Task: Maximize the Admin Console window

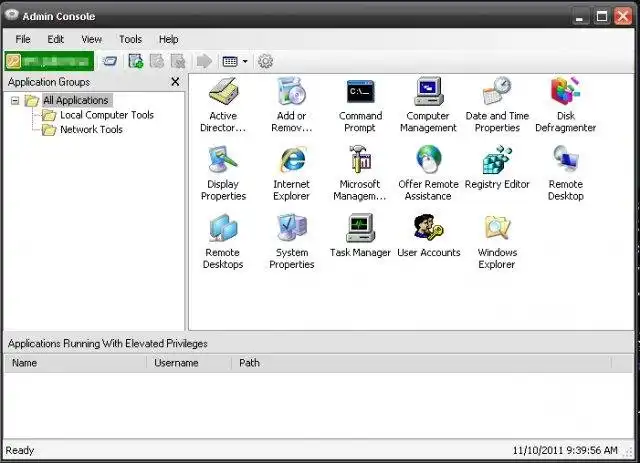Action: (x=602, y=17)
